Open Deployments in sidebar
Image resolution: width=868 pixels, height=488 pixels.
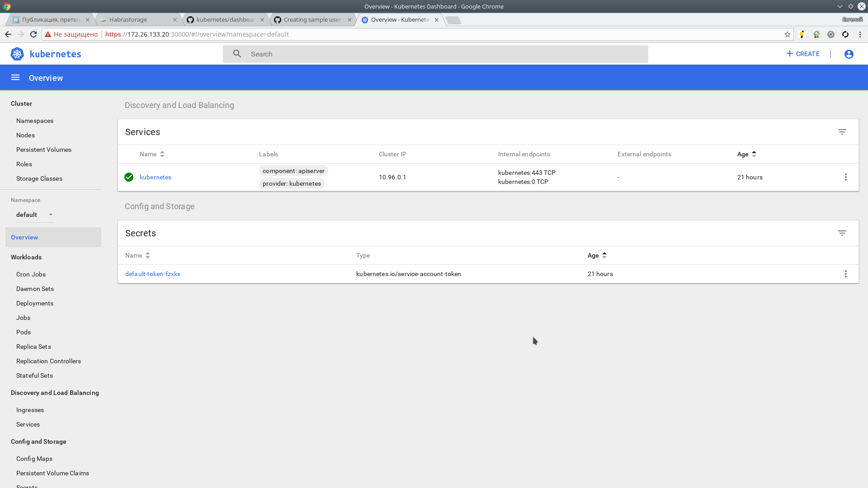coord(35,303)
